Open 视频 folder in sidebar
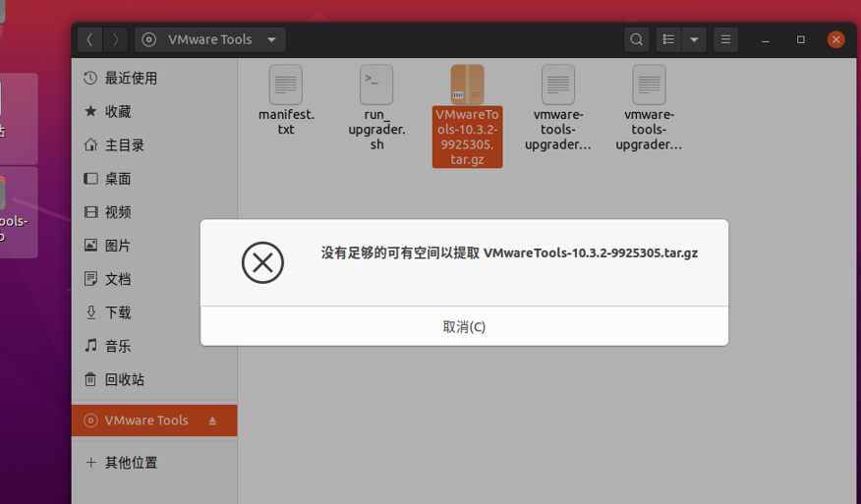The width and height of the screenshot is (861, 504). click(x=154, y=212)
